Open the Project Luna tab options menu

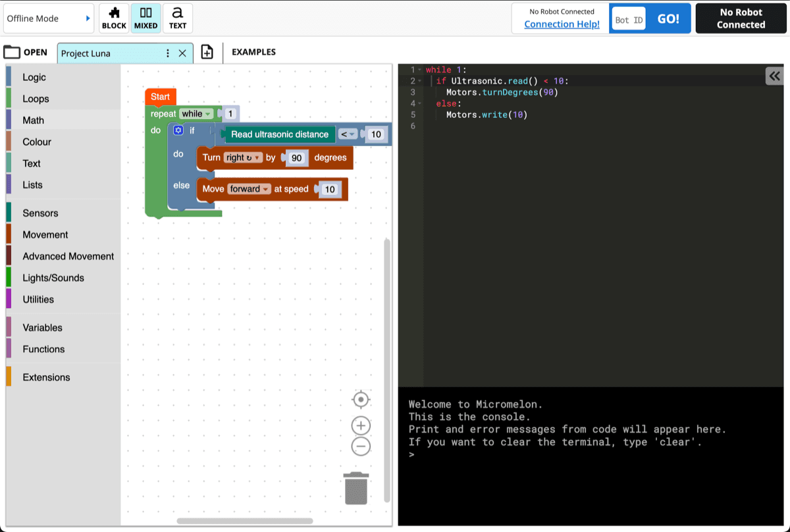click(167, 52)
